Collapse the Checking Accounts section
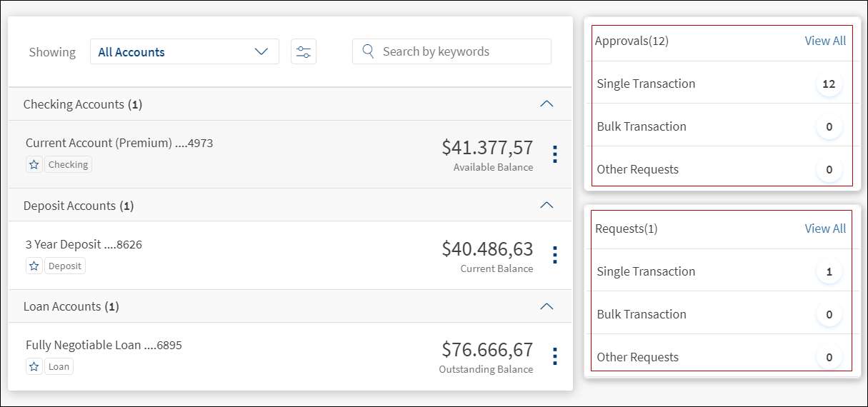Screen dimensions: 868x407 [x=547, y=104]
